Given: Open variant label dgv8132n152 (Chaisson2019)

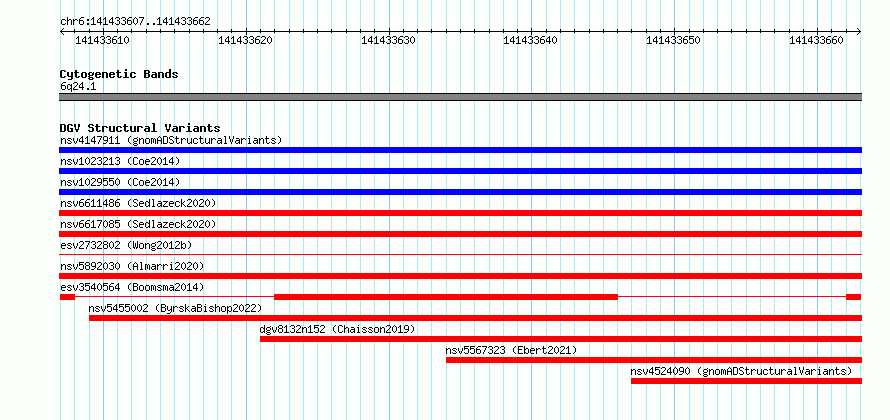Looking at the screenshot, I should 337,329.
